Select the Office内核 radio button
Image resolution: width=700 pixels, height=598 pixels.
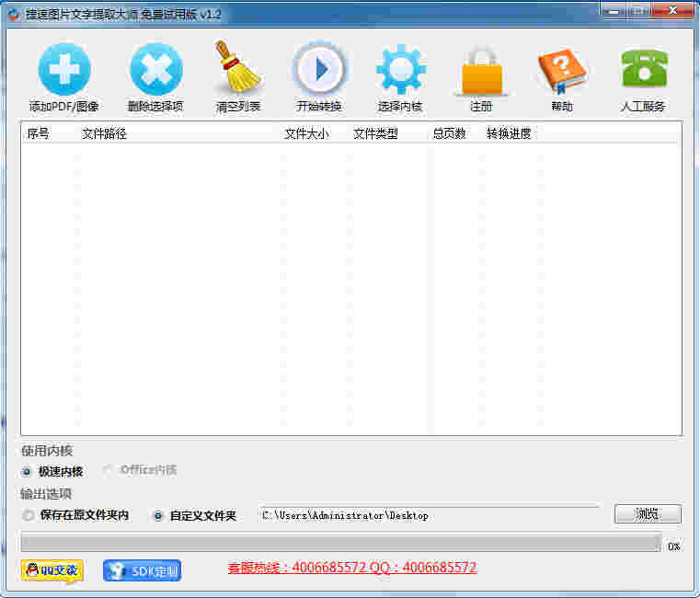[x=107, y=470]
